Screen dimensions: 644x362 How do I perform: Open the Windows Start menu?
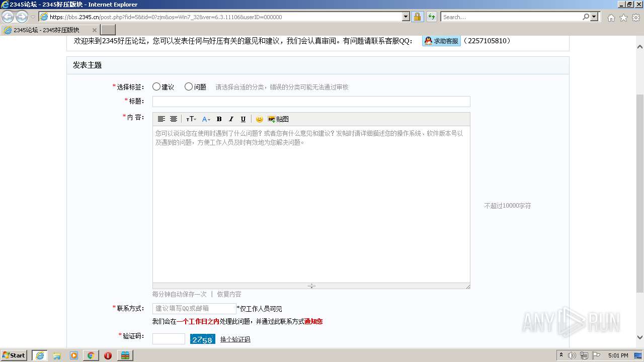click(x=14, y=355)
